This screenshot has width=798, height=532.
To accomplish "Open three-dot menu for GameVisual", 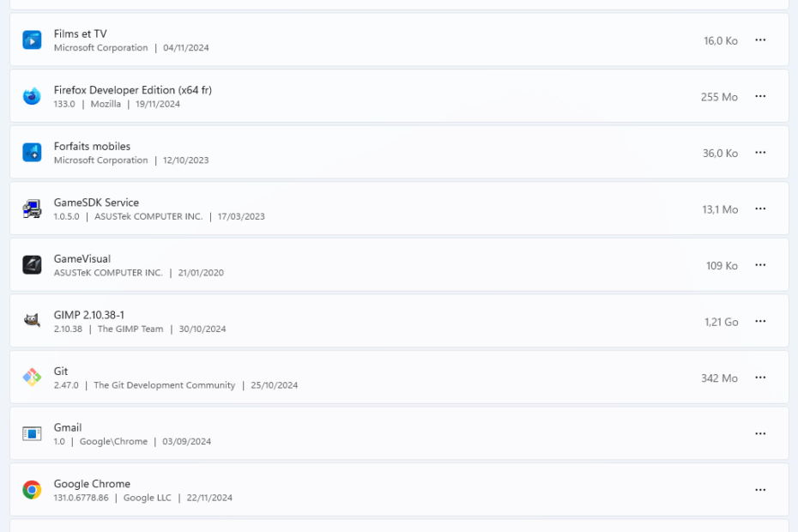I will (x=760, y=265).
